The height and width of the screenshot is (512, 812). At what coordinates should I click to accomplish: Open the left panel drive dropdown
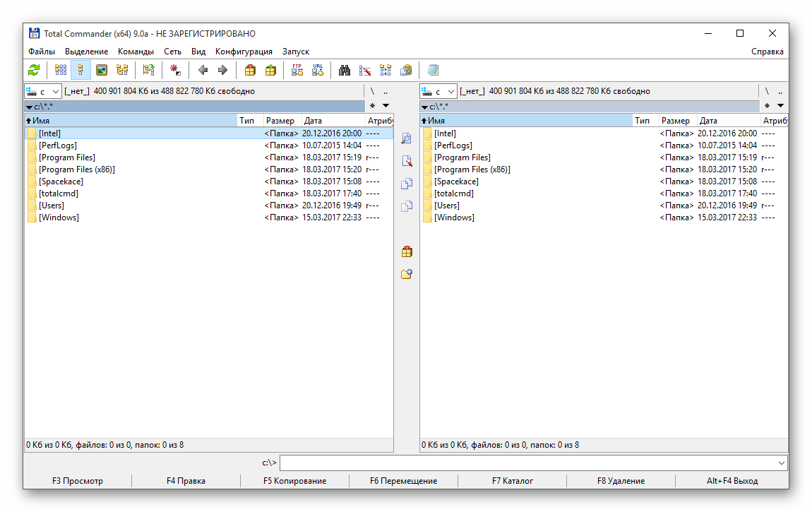tap(42, 91)
